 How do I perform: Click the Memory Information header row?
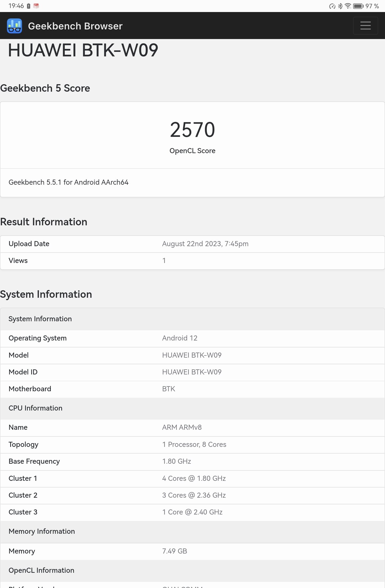click(x=192, y=532)
